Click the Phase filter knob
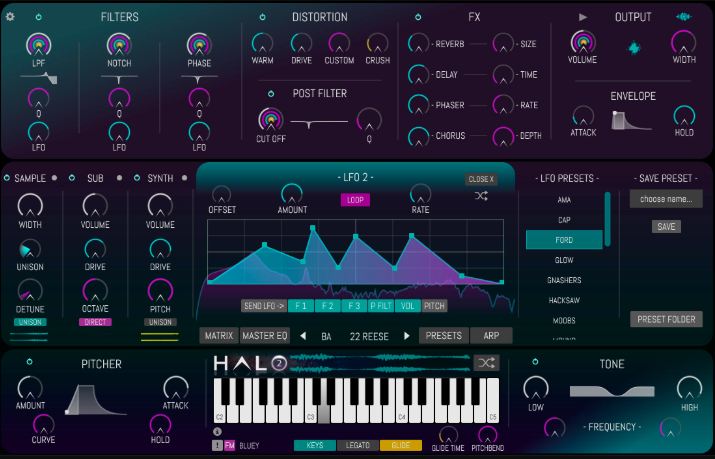Image resolution: width=715 pixels, height=459 pixels. 199,45
